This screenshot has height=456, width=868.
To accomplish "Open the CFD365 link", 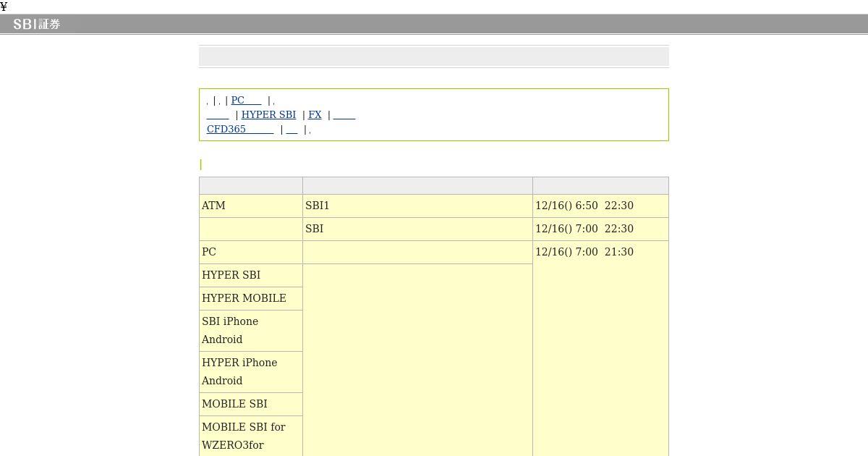I will (240, 129).
